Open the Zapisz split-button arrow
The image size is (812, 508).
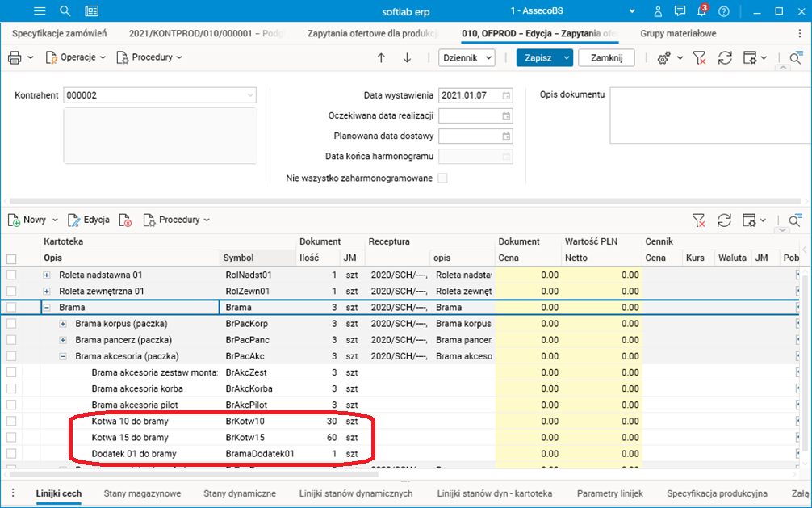pyautogui.click(x=567, y=57)
